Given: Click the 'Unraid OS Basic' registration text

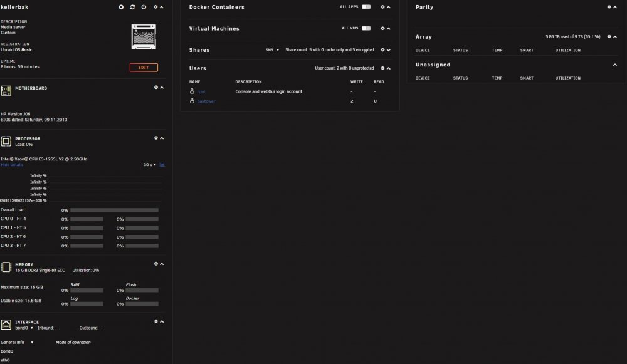Looking at the screenshot, I should coord(16,50).
